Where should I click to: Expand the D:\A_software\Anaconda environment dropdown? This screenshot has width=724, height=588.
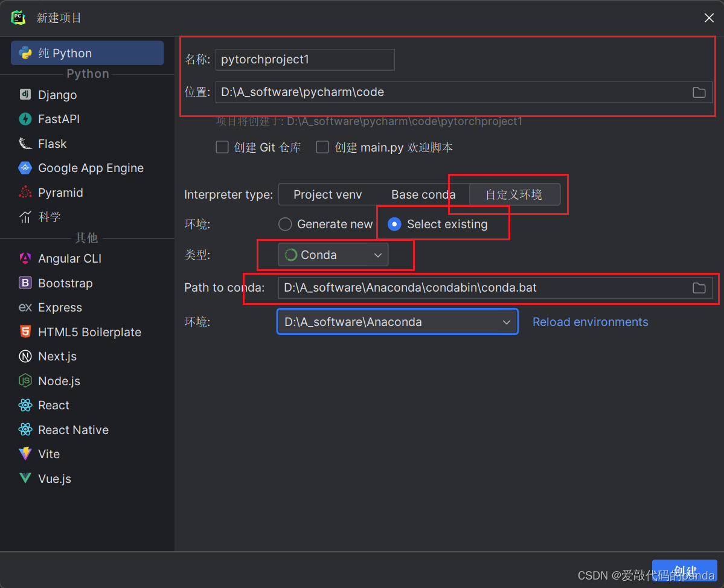click(x=397, y=322)
